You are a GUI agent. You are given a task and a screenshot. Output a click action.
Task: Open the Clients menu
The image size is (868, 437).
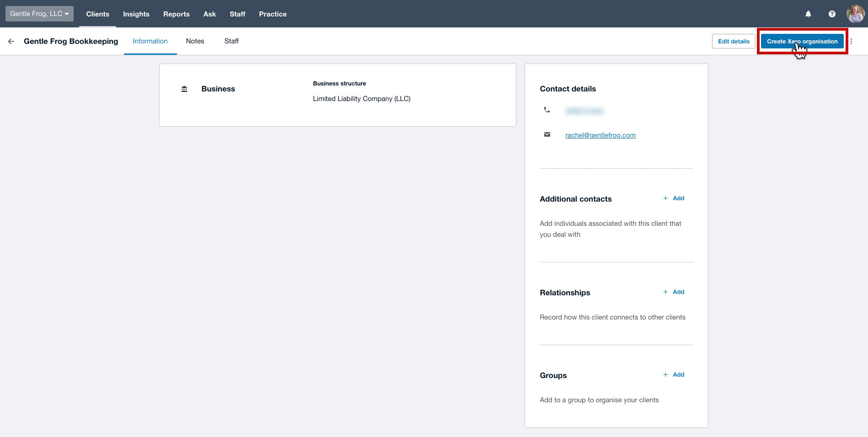point(97,14)
